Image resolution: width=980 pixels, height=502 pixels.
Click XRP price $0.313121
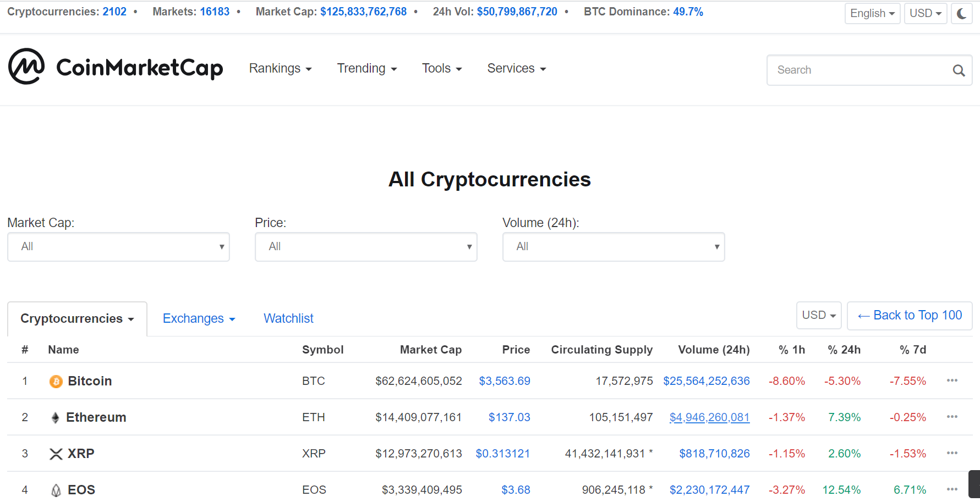coord(503,454)
